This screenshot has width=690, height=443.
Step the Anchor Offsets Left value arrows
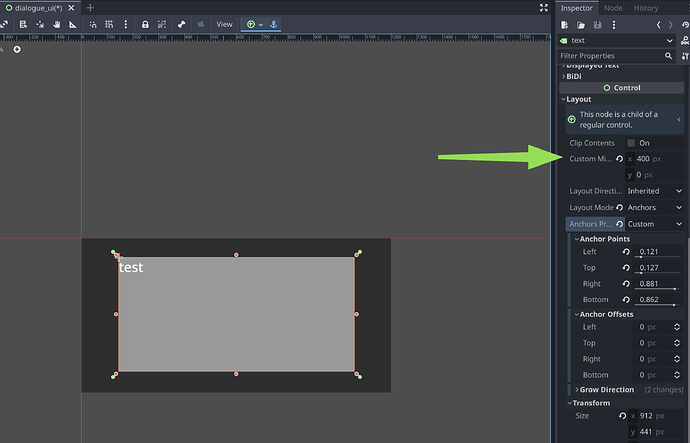tap(677, 327)
